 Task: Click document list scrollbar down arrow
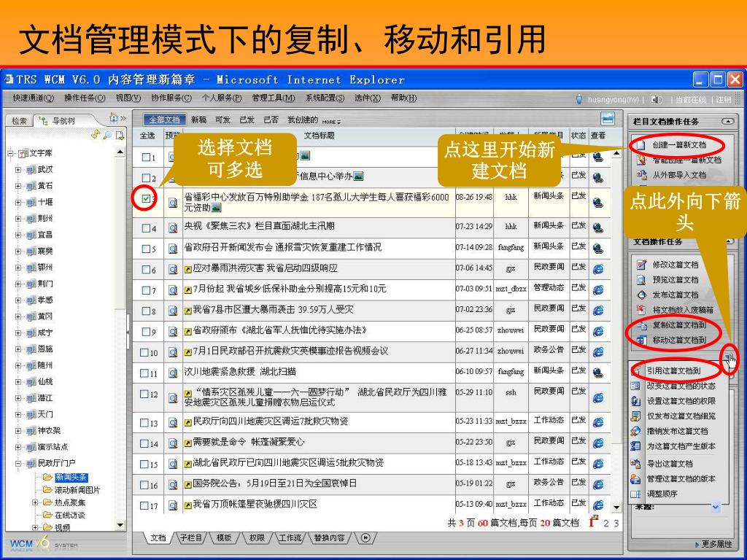(x=616, y=507)
